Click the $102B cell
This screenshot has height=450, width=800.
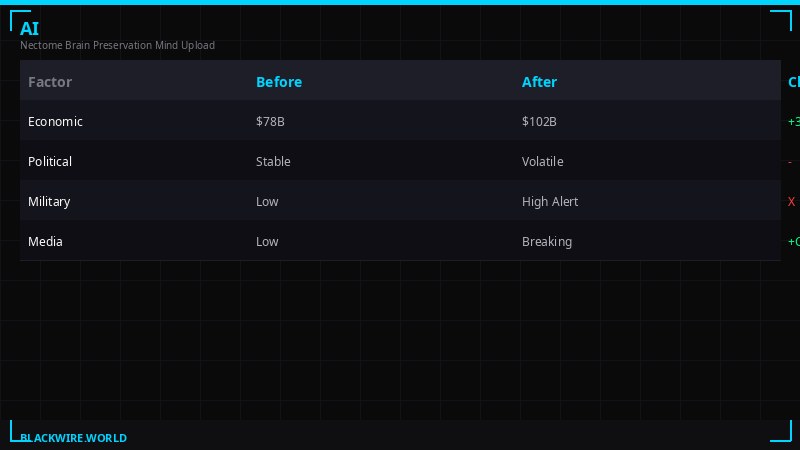(x=539, y=121)
